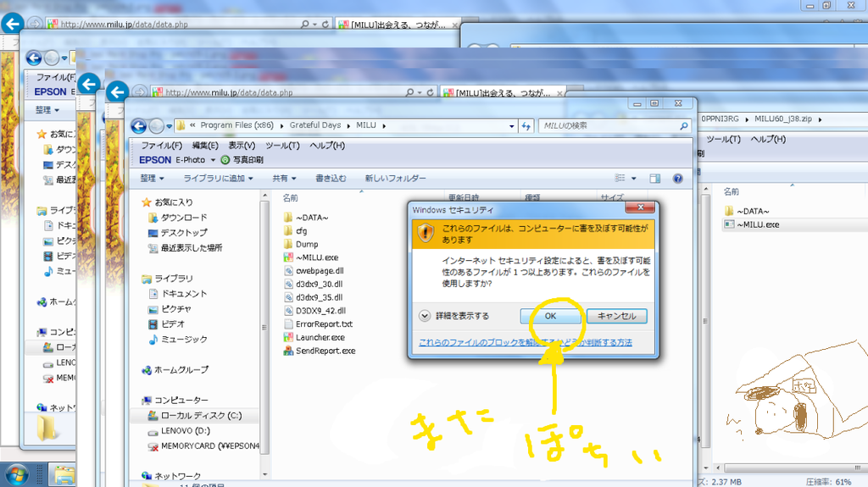Screen dimensions: 868x487
Task: Click search magnifier icon in MILU window
Action: [684, 126]
